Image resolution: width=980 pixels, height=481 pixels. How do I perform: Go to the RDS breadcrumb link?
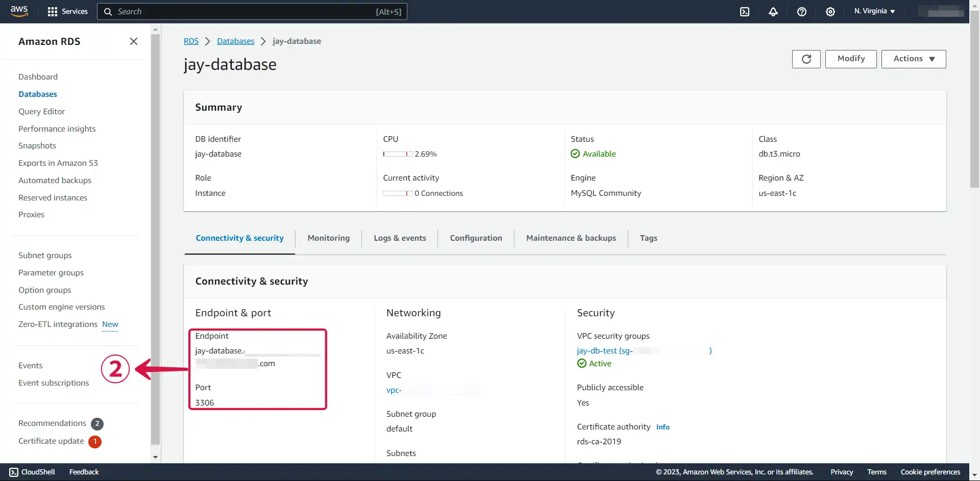click(191, 41)
